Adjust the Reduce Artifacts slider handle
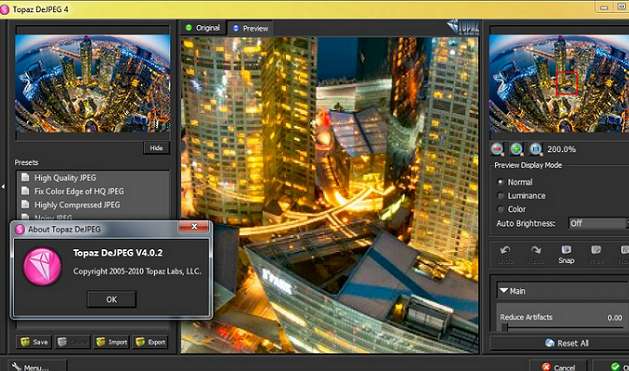Screen dimensions: 629x371 pyautogui.click(x=506, y=327)
